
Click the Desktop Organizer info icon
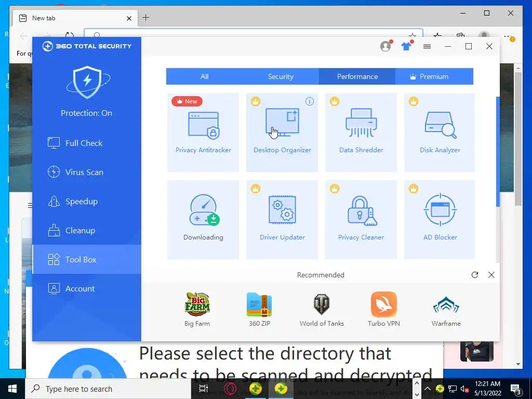point(310,101)
